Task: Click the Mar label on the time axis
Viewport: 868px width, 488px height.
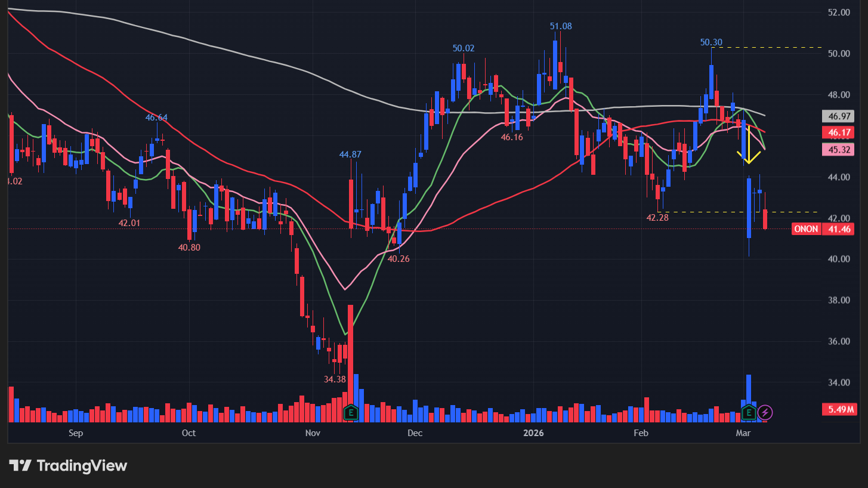Action: coord(743,433)
